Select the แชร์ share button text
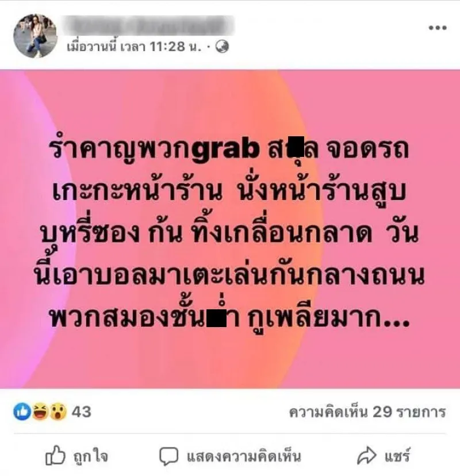 398,456
